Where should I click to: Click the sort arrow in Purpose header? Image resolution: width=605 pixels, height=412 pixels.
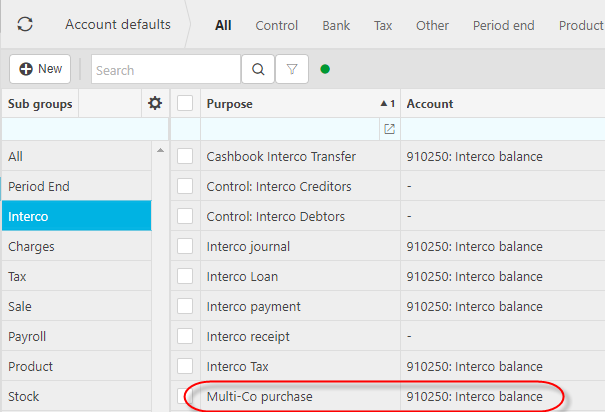tap(384, 104)
